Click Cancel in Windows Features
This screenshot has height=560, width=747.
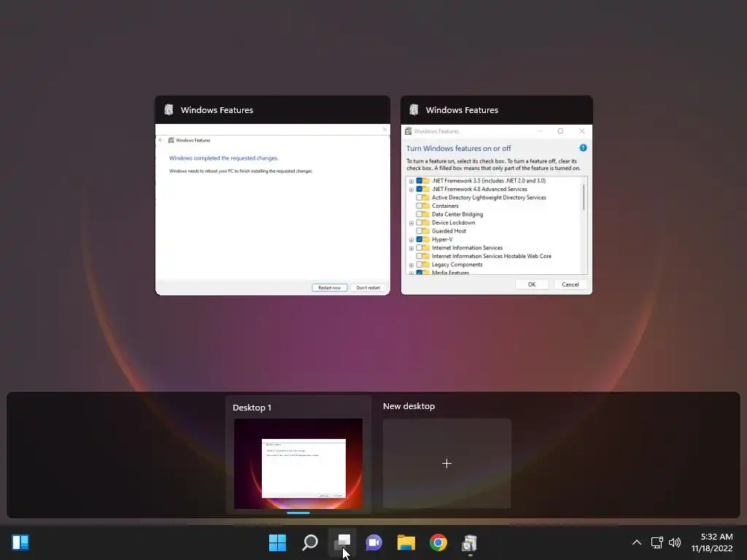tap(570, 284)
